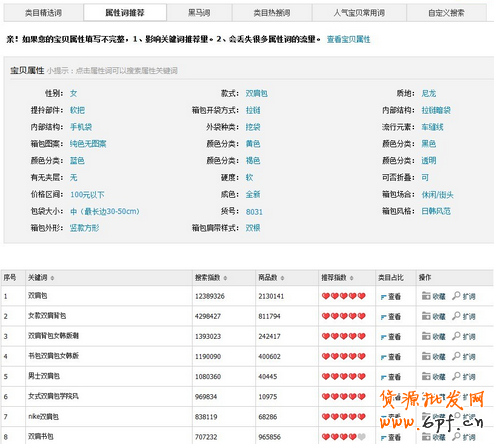This screenshot has height=444, width=494.
Task: Click the heart rating in 双肩书包 row
Action: click(344, 436)
